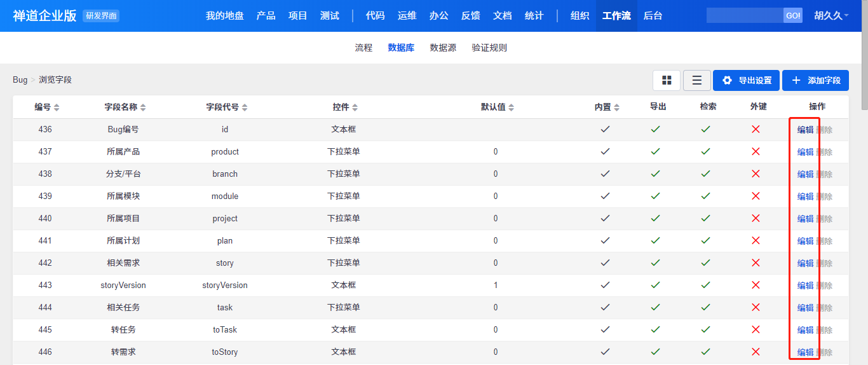This screenshot has width=868, height=365.
Task: Edit the project field row
Action: click(x=805, y=219)
